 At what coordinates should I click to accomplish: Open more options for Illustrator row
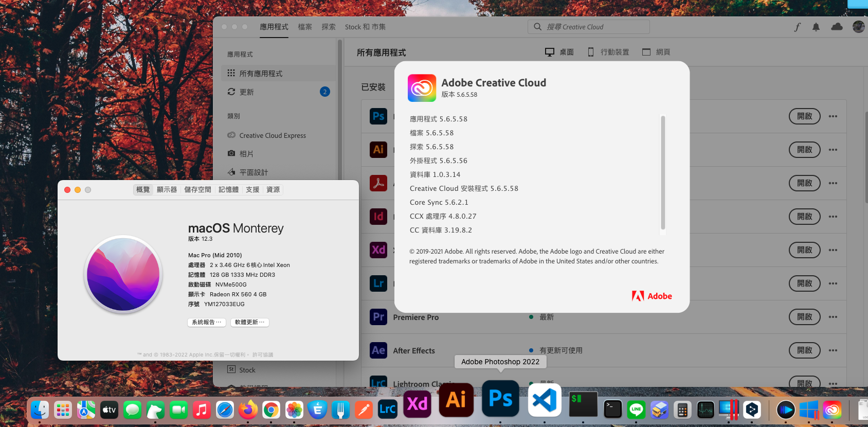tap(833, 150)
